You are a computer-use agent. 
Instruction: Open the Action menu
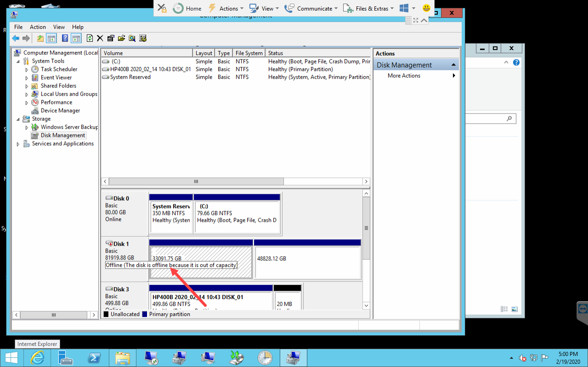tap(38, 27)
